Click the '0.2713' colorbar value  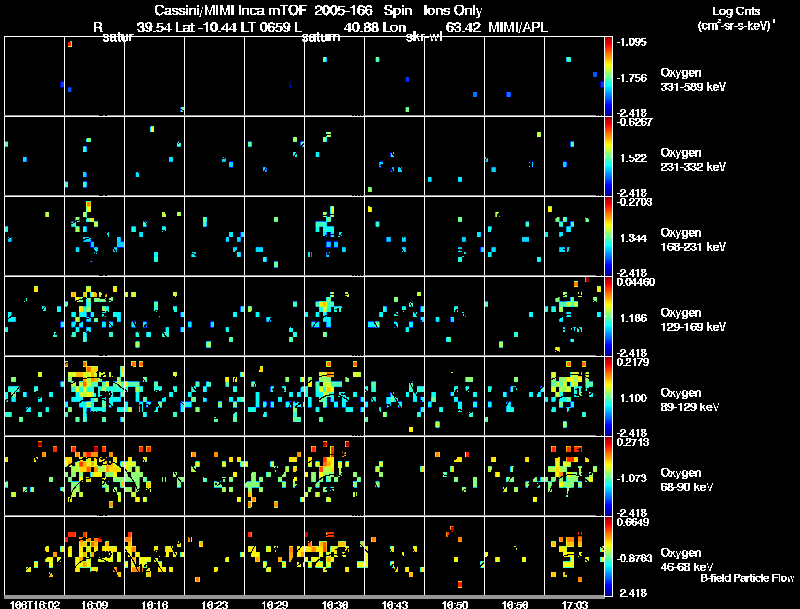point(632,442)
